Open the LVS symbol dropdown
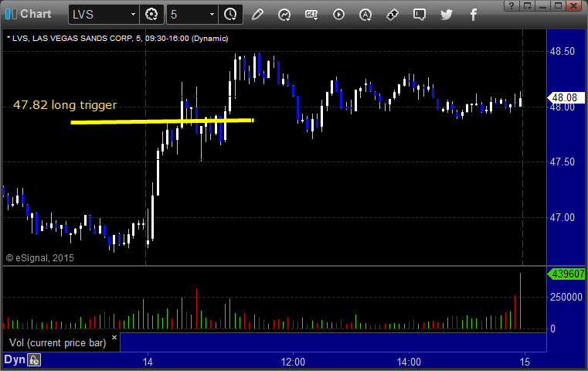588x371 pixels. pos(133,15)
